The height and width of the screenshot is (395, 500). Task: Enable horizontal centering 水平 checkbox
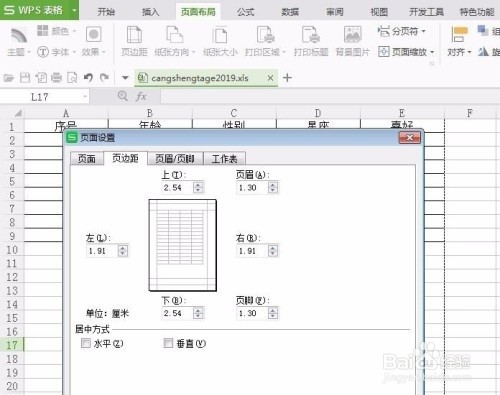click(x=86, y=343)
